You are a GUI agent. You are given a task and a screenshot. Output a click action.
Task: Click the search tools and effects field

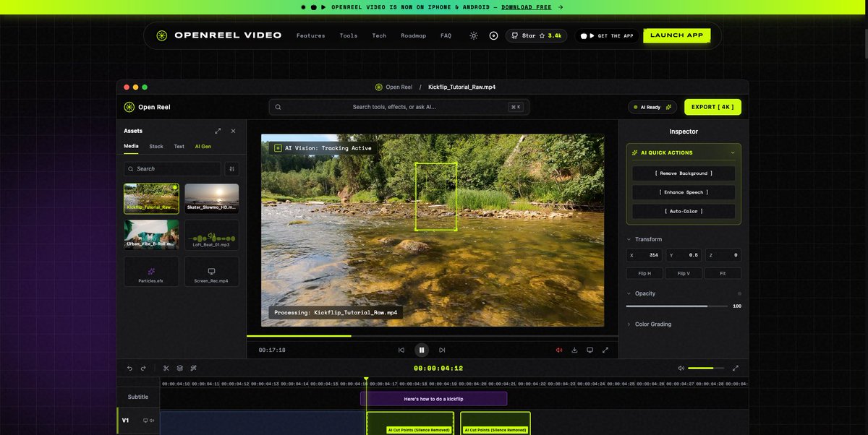tap(399, 107)
